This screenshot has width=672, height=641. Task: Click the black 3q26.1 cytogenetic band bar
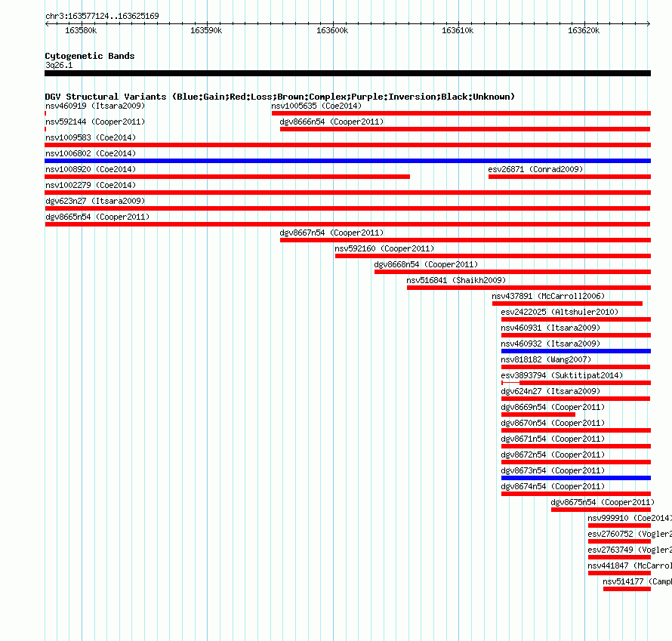[347, 73]
